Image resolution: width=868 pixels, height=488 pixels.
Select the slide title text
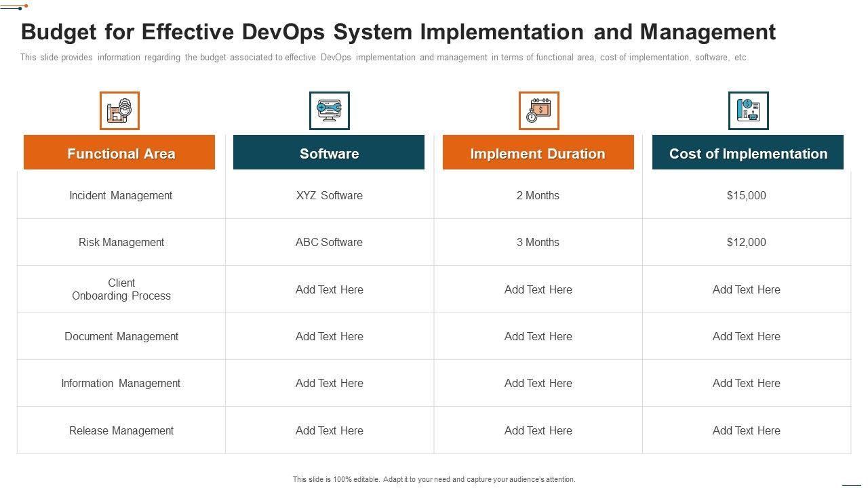398,32
